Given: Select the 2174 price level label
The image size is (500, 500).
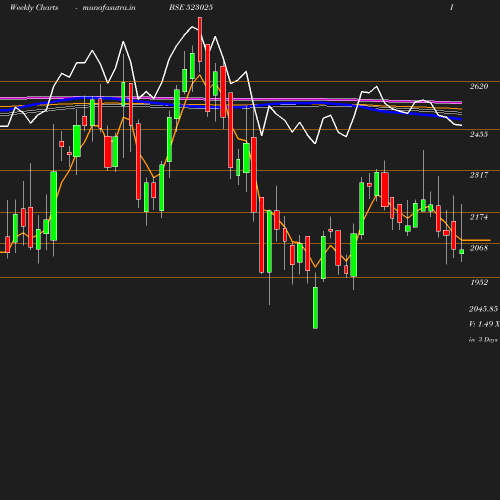Looking at the screenshot, I should [x=479, y=217].
